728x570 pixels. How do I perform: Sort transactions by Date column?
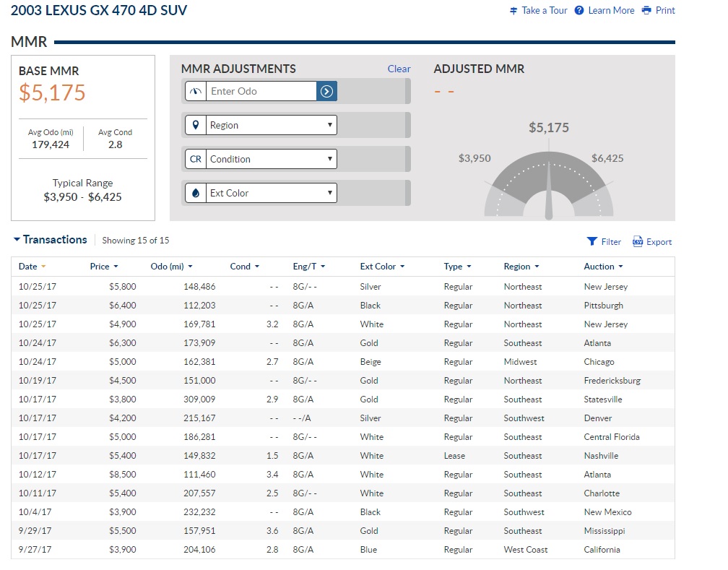pos(32,266)
